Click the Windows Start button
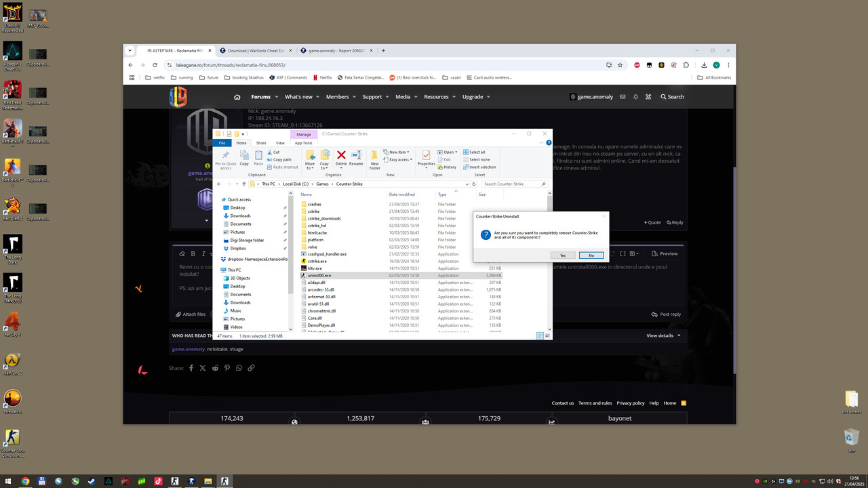The image size is (868, 488). (8, 481)
